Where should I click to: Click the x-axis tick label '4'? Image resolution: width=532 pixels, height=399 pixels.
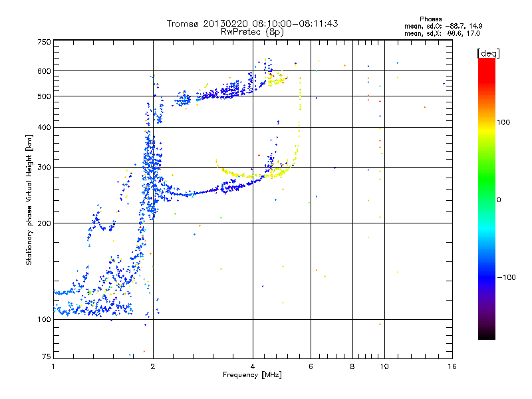pyautogui.click(x=253, y=366)
